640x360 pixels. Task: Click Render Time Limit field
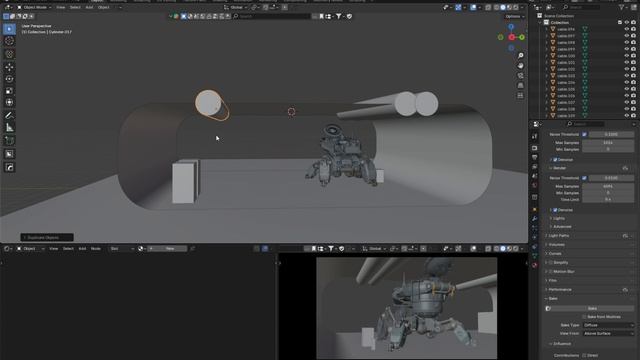click(x=608, y=200)
